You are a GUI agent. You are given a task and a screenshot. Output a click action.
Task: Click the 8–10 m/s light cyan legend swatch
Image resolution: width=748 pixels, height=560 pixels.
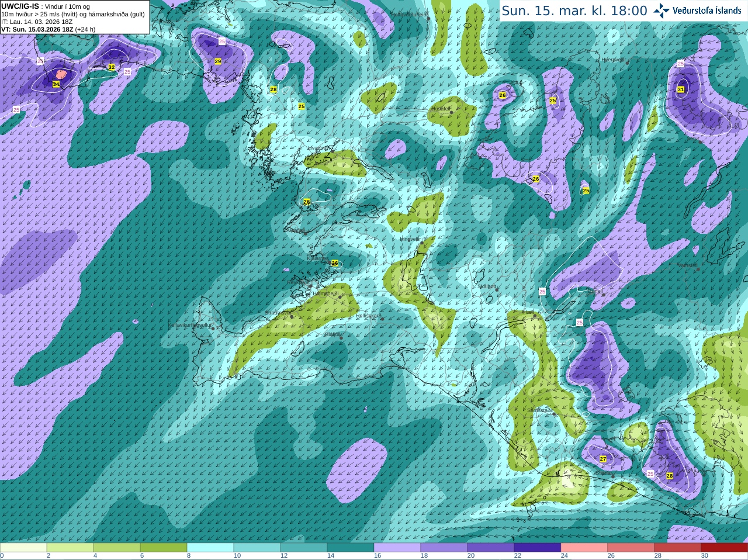coord(210,548)
